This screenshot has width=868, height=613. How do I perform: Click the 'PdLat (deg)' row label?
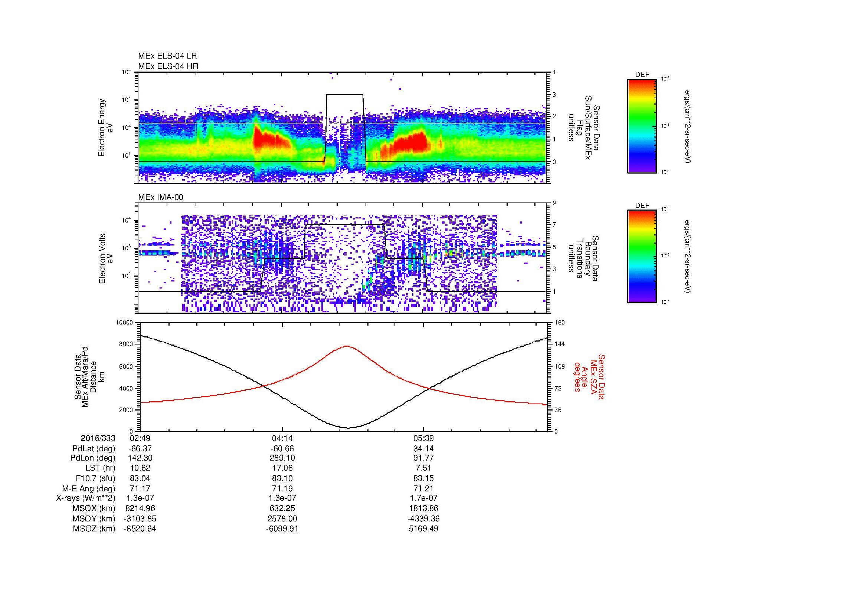pyautogui.click(x=94, y=449)
